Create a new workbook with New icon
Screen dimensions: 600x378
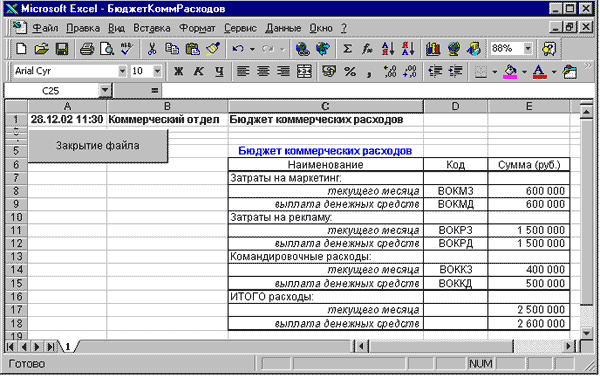(21, 49)
